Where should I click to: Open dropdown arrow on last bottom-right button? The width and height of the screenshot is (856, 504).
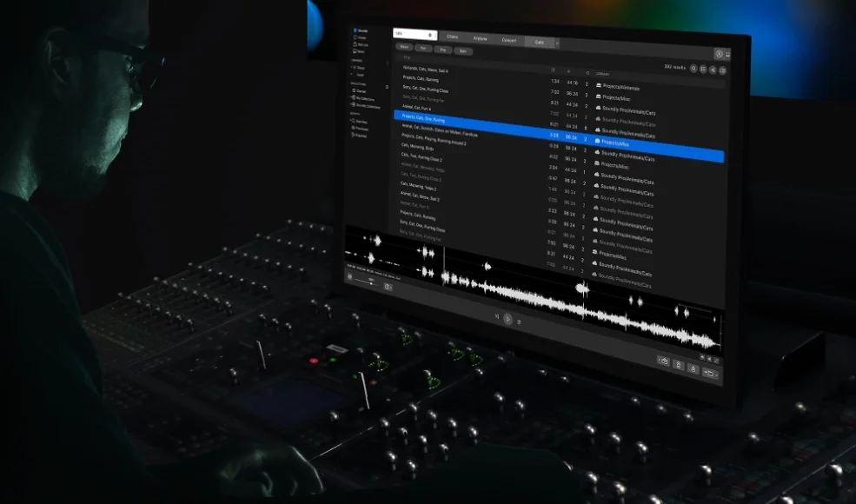(716, 375)
